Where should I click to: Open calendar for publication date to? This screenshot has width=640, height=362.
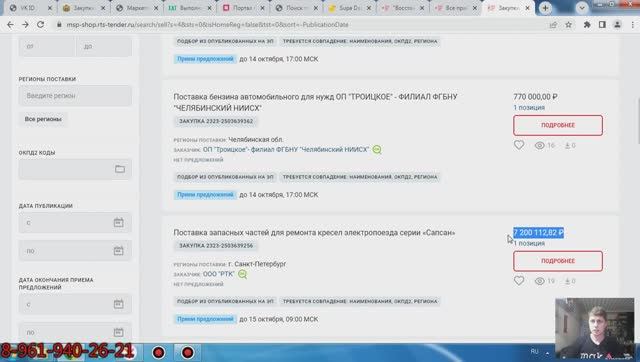click(x=118, y=251)
